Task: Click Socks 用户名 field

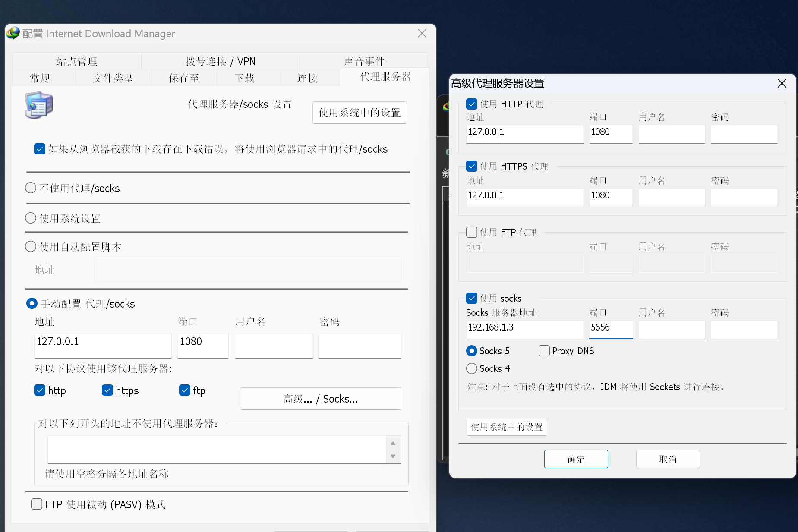Action: coord(672,329)
